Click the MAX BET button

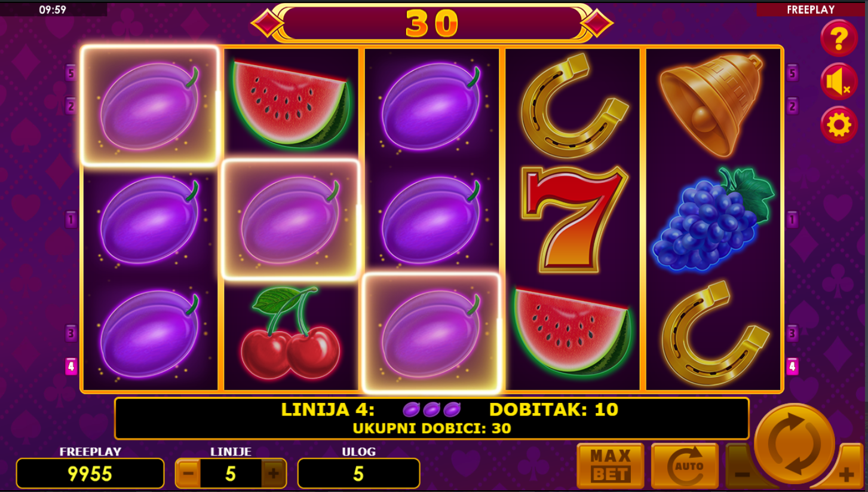(x=611, y=466)
